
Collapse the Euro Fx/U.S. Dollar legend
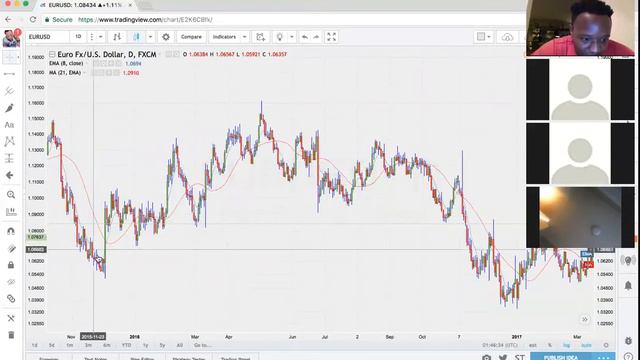(x=52, y=54)
